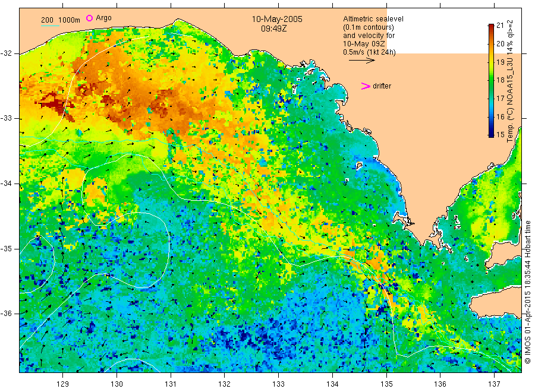Click the longitude label 130

[x=117, y=384]
